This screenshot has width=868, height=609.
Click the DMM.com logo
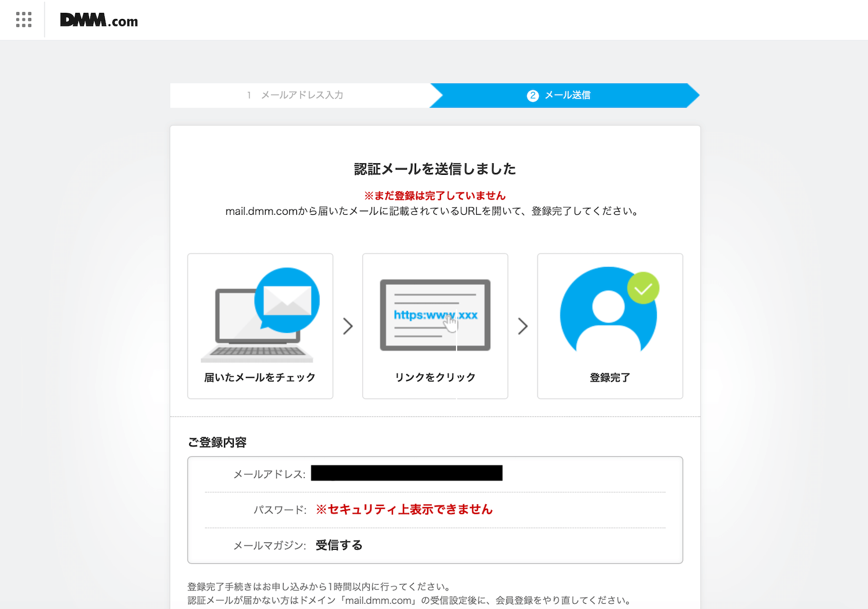point(98,19)
